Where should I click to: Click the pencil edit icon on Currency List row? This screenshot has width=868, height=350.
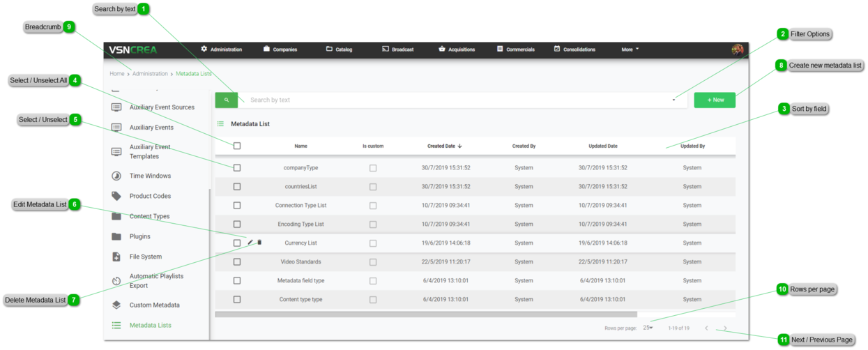click(x=251, y=243)
